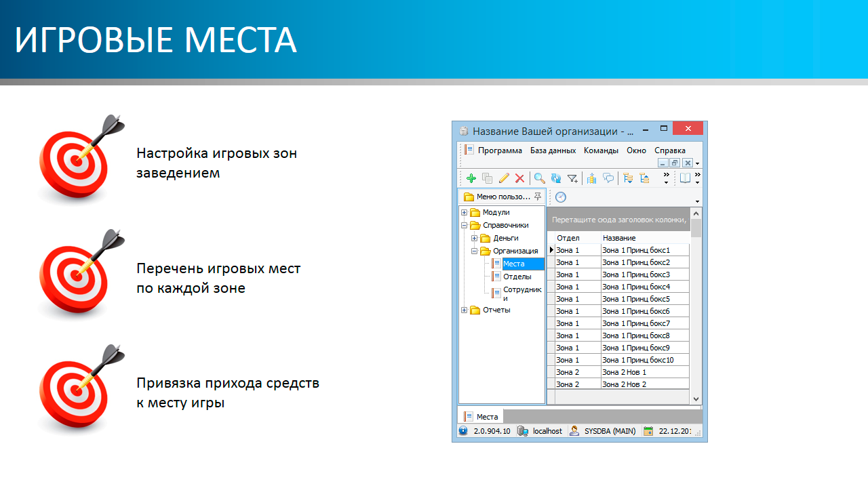Open the dropdown arrow on the clock toolbar

click(x=697, y=201)
